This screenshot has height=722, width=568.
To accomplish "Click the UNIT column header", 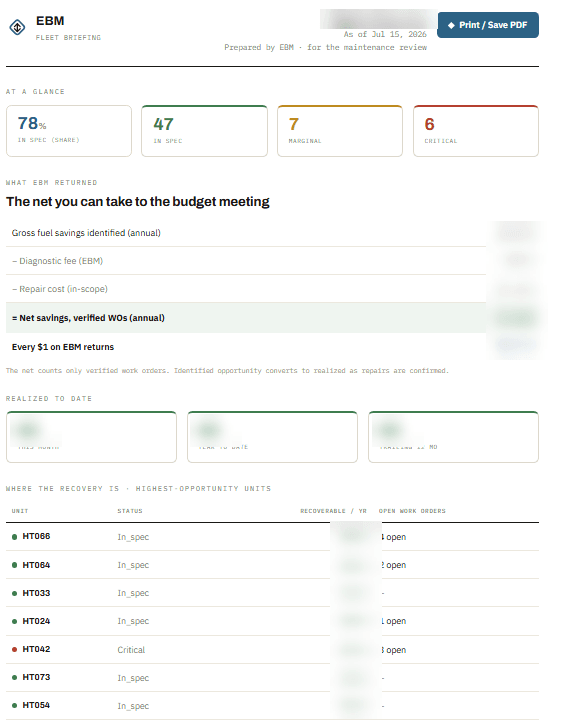I will pyautogui.click(x=20, y=511).
